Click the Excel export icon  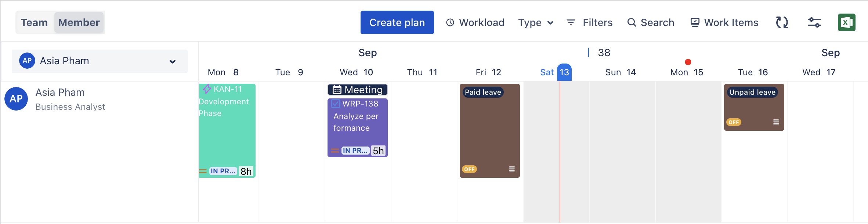tap(846, 22)
